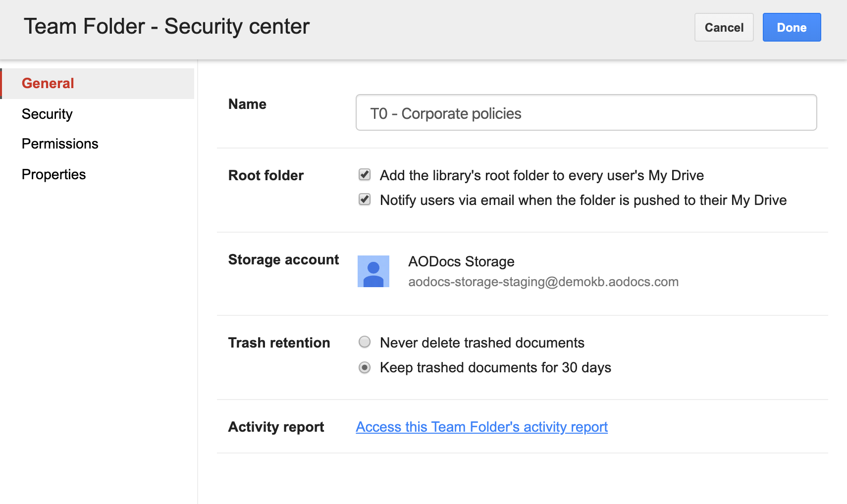Select 'Never delete trashed documents' radio

coord(365,342)
